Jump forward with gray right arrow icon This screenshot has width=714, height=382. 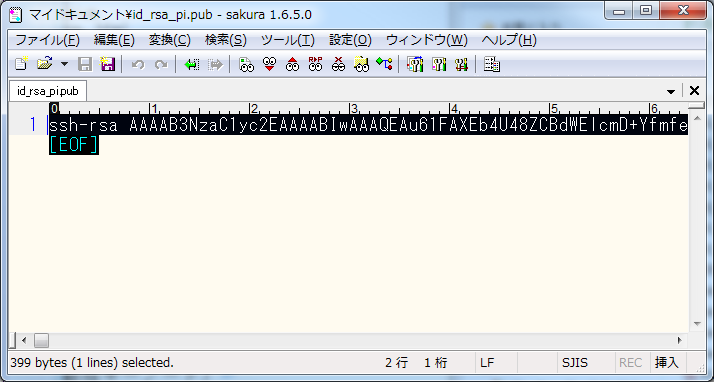215,64
